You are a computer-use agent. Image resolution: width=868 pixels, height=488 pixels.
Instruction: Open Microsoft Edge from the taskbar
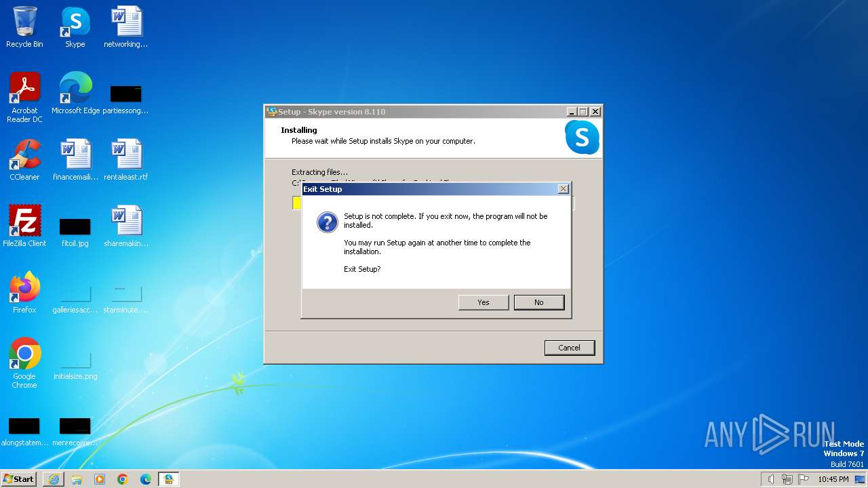[x=146, y=479]
